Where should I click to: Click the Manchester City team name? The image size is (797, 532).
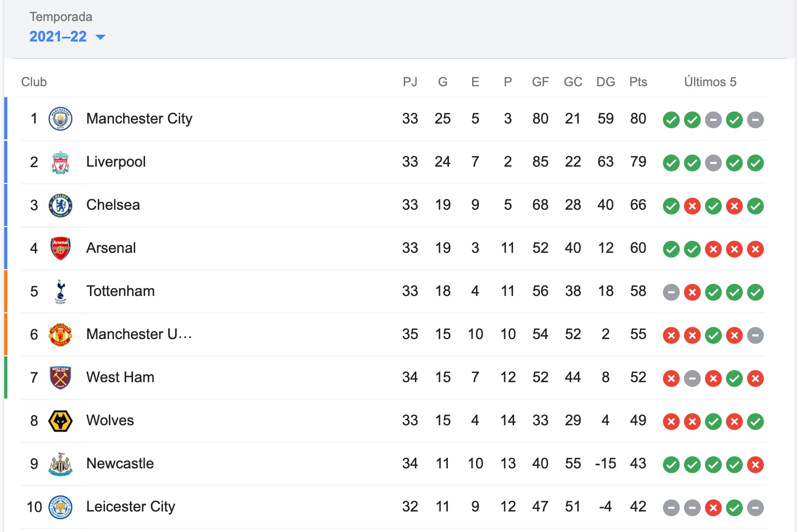pos(139,119)
